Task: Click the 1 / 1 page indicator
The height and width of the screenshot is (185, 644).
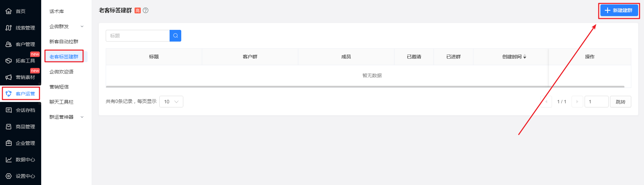Action: (562, 102)
